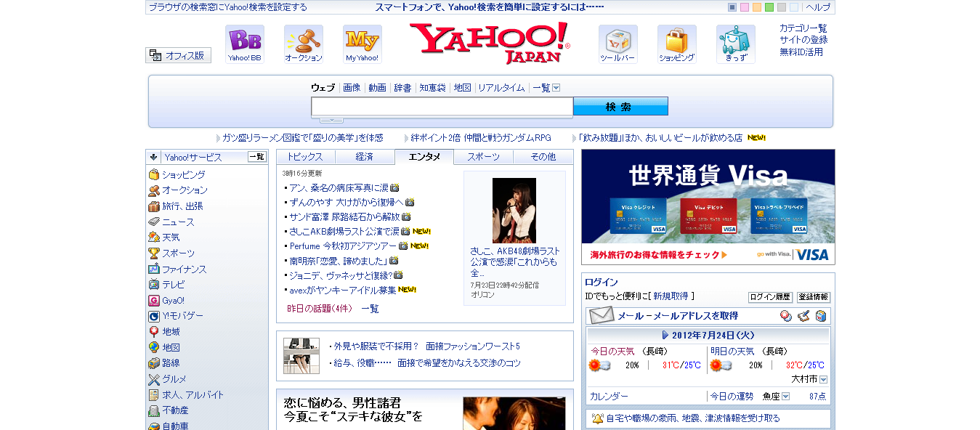Click the ログイン履歴 button
980x430 pixels.
point(770,297)
